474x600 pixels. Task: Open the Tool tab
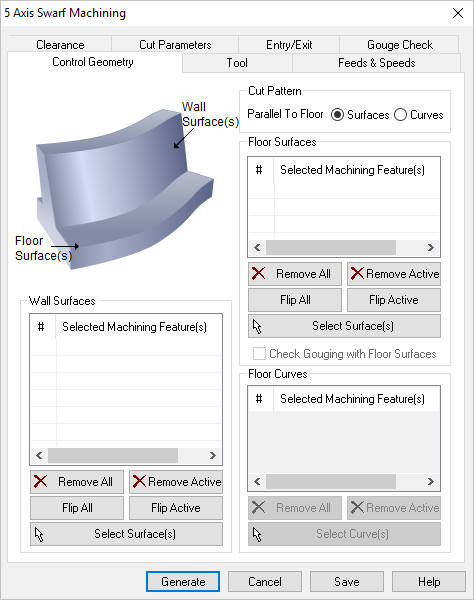click(x=237, y=63)
